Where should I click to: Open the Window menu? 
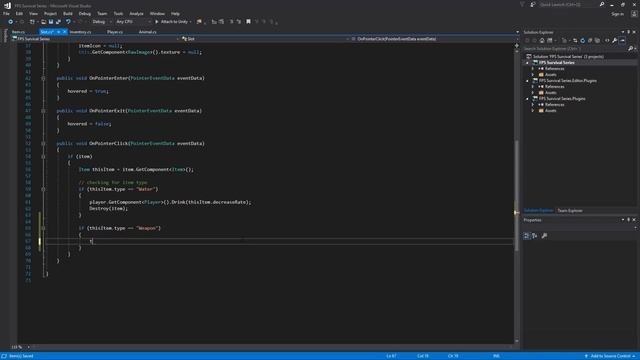pyautogui.click(x=157, y=13)
